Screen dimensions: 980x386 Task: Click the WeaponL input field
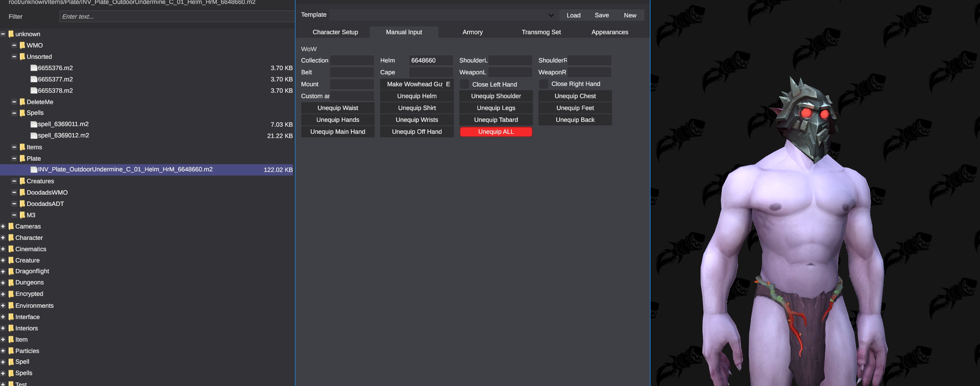(x=510, y=72)
